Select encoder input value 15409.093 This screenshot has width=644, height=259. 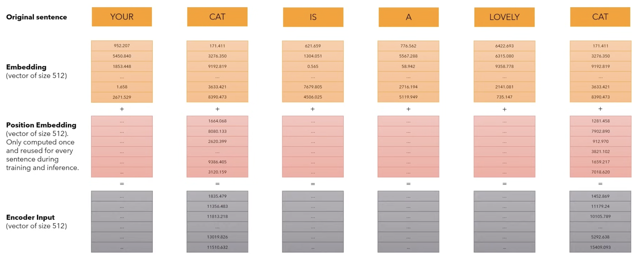tap(600, 247)
